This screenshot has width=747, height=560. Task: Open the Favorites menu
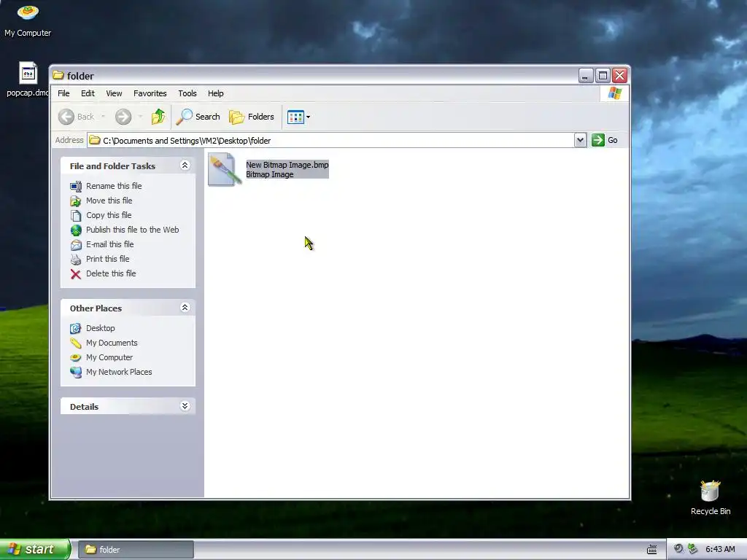150,93
